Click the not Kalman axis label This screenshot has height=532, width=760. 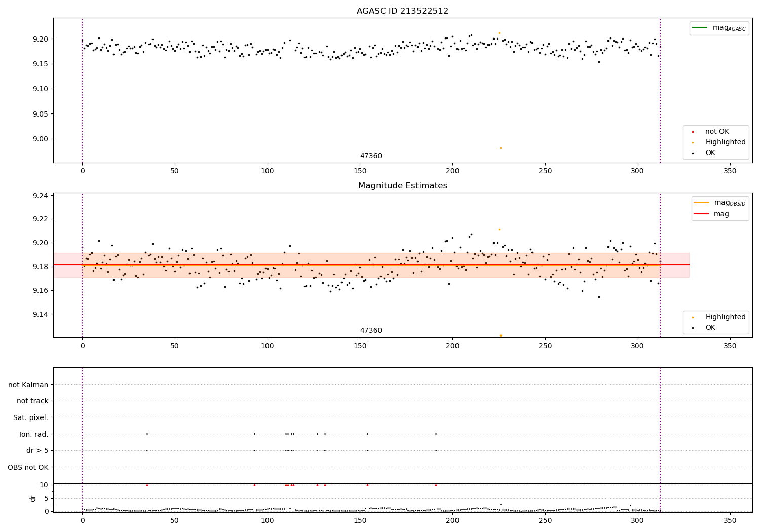point(28,385)
